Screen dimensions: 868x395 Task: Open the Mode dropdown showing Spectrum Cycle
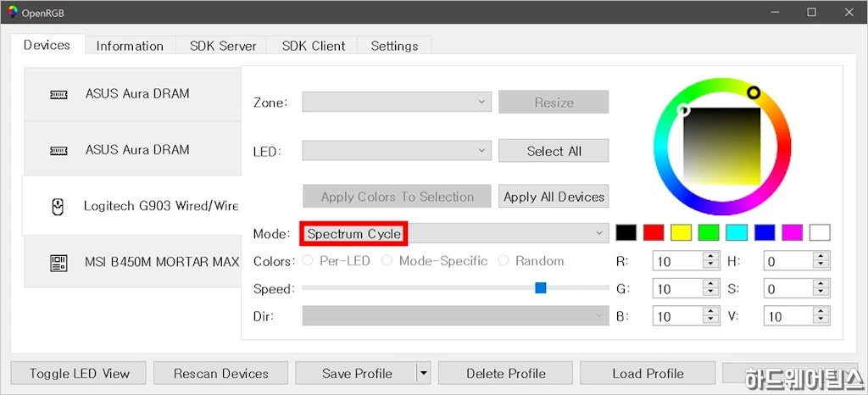[x=455, y=233]
